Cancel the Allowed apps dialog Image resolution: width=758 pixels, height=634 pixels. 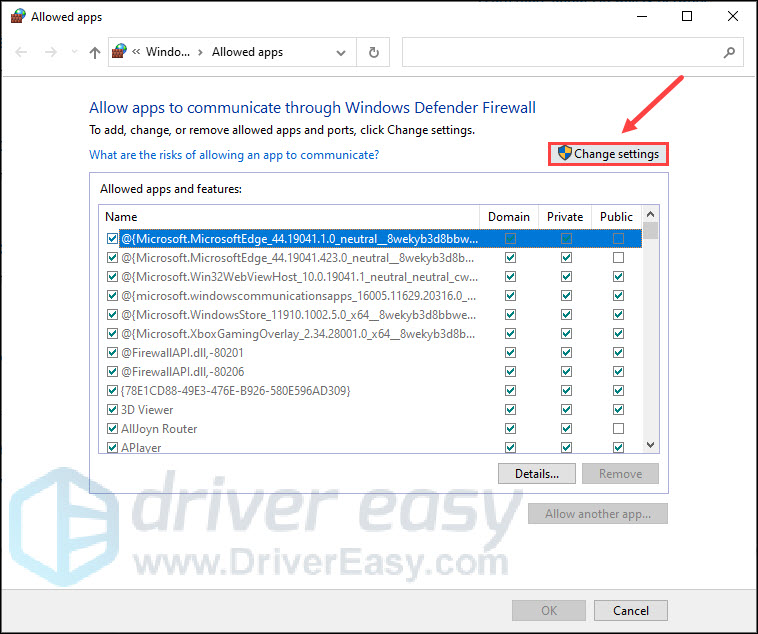[631, 610]
